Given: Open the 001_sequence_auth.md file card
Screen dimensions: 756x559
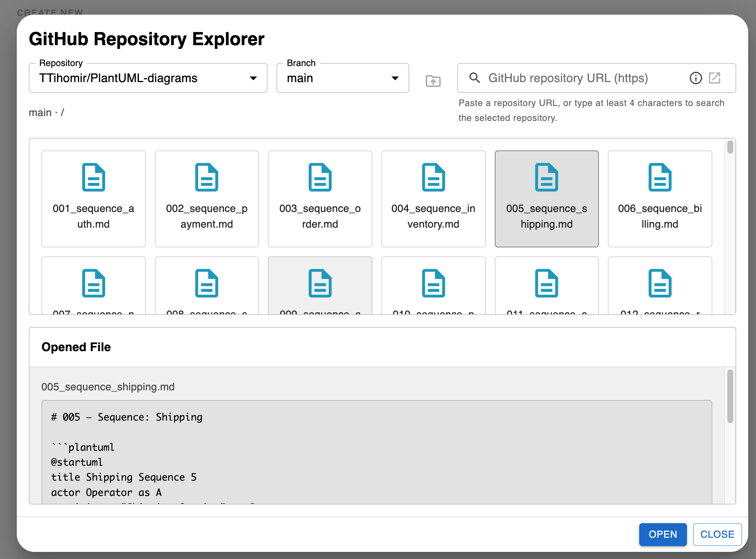Looking at the screenshot, I should click(x=93, y=199).
